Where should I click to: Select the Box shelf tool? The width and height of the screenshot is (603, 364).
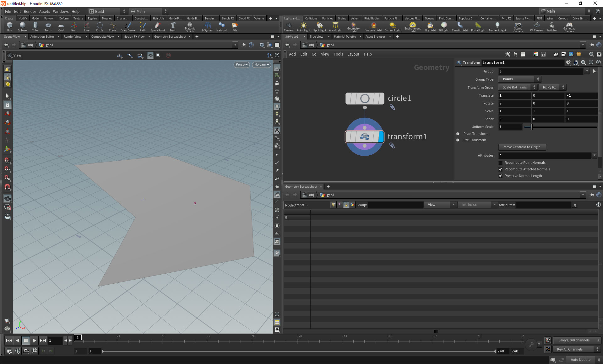pos(9,27)
